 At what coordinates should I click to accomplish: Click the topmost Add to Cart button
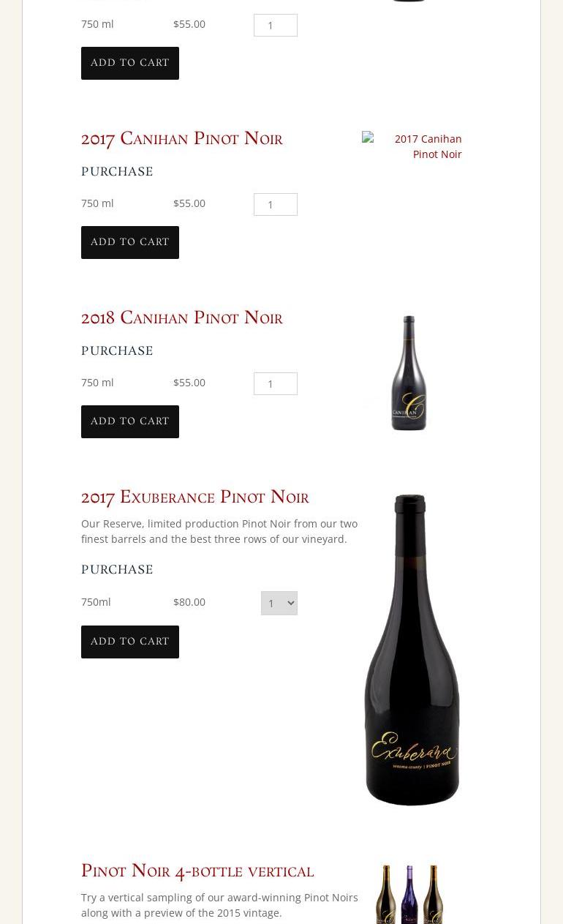click(130, 63)
